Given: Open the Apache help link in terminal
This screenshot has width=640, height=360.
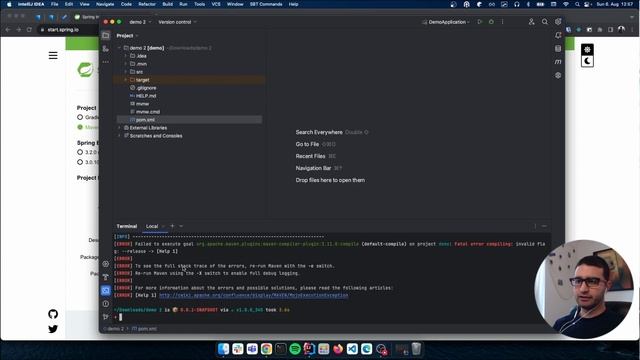Looking at the screenshot, I should (x=253, y=295).
